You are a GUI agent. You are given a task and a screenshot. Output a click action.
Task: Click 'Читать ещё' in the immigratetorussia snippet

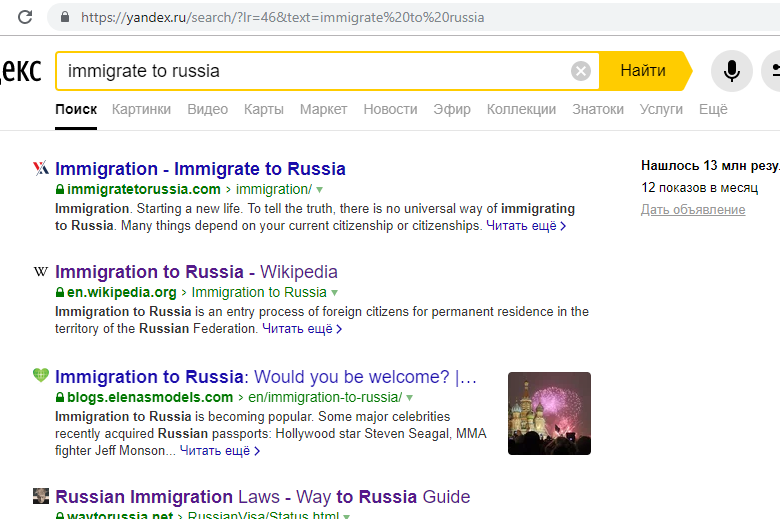(x=526, y=226)
